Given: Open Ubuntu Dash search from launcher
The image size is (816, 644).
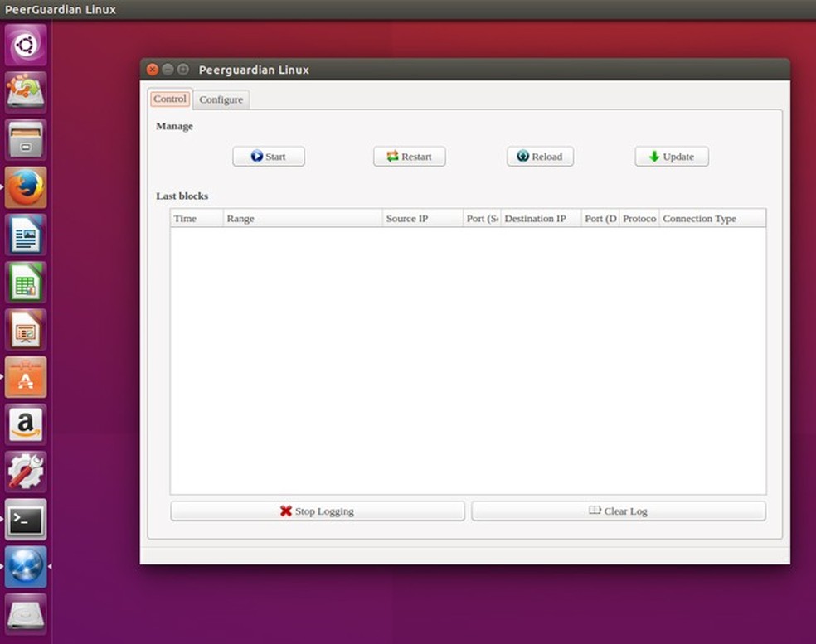Looking at the screenshot, I should point(26,44).
